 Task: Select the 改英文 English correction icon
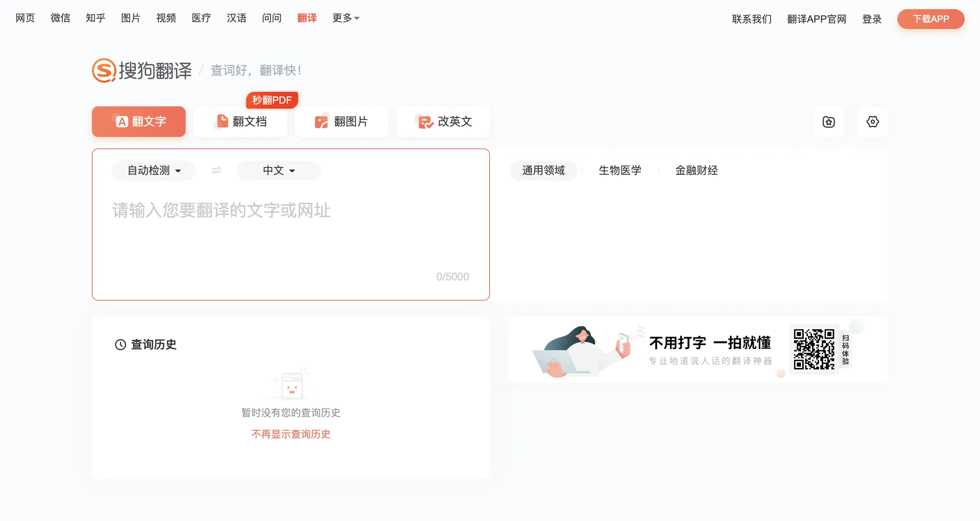click(x=425, y=122)
